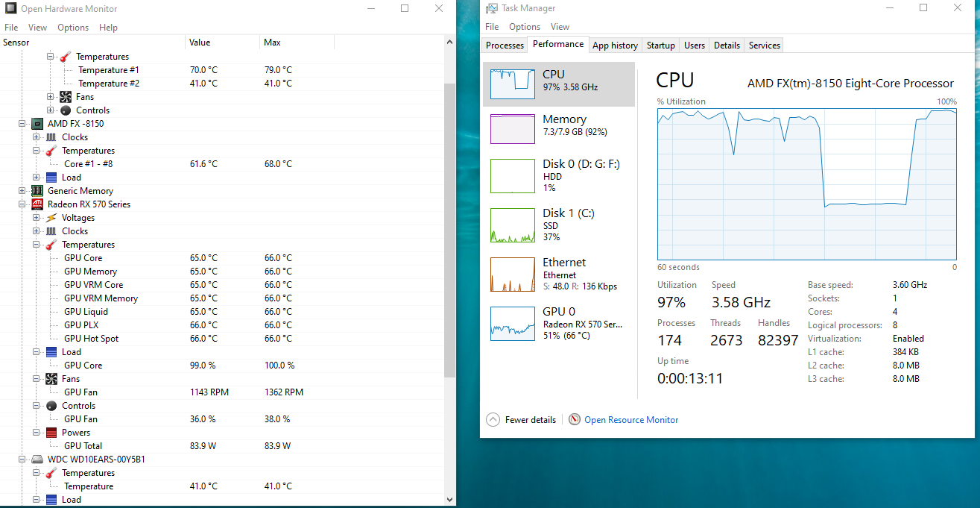Collapse the Radeon RX 570 Series node
Image resolution: width=980 pixels, height=508 pixels.
click(22, 204)
